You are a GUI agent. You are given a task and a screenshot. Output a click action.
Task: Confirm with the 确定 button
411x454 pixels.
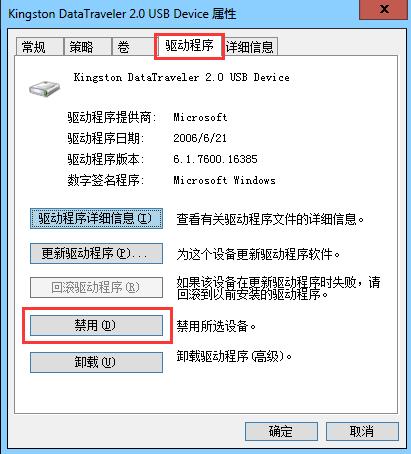(x=281, y=432)
